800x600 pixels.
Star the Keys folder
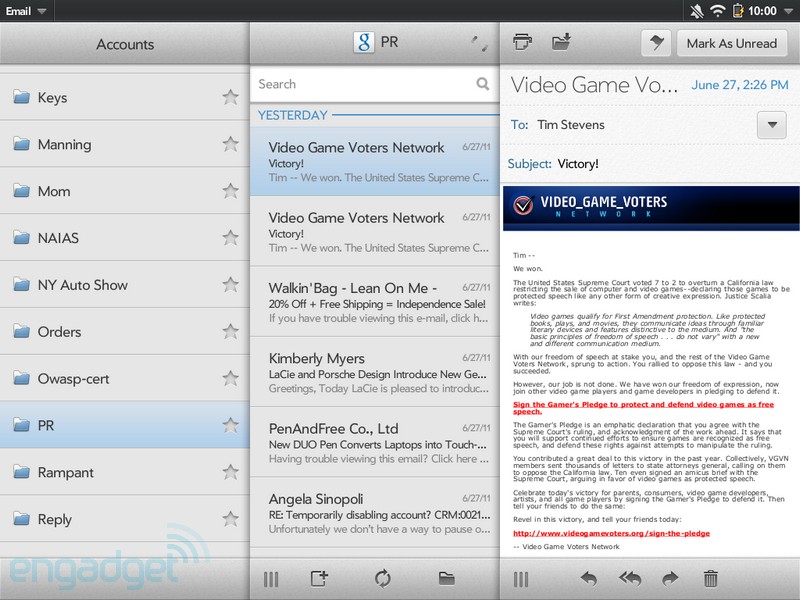(x=231, y=97)
